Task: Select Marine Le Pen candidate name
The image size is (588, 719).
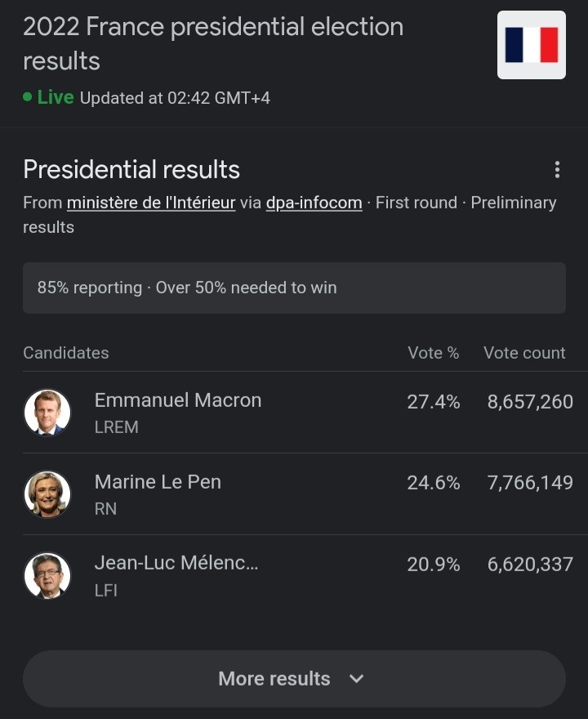Action: pos(158,482)
